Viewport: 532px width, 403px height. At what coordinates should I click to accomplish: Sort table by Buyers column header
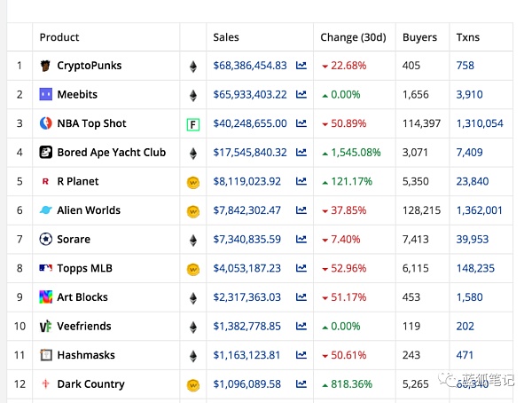click(419, 37)
